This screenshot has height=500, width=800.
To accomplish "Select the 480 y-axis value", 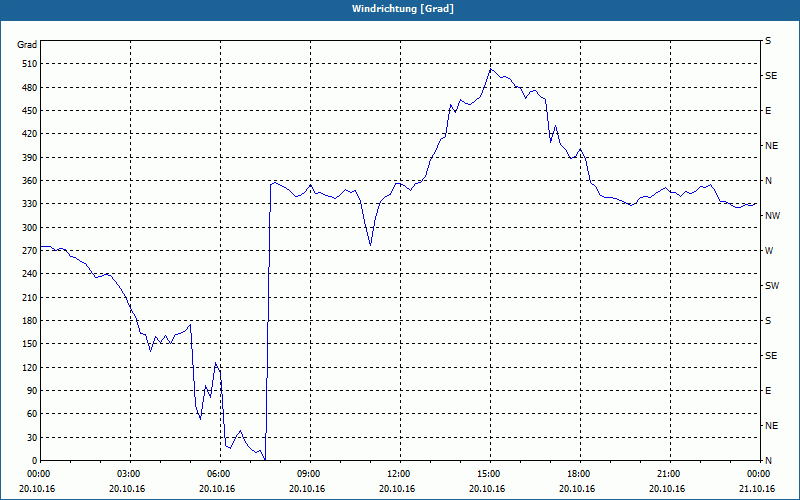I will coord(30,87).
